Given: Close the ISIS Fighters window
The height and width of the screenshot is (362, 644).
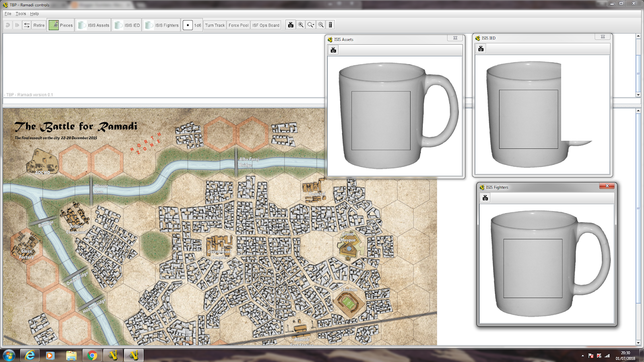Looking at the screenshot, I should (607, 186).
